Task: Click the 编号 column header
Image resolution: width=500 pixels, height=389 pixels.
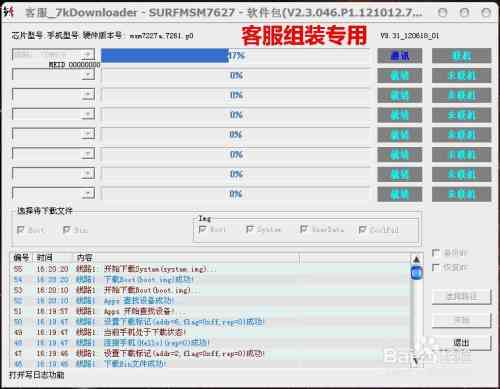Action: 21,258
